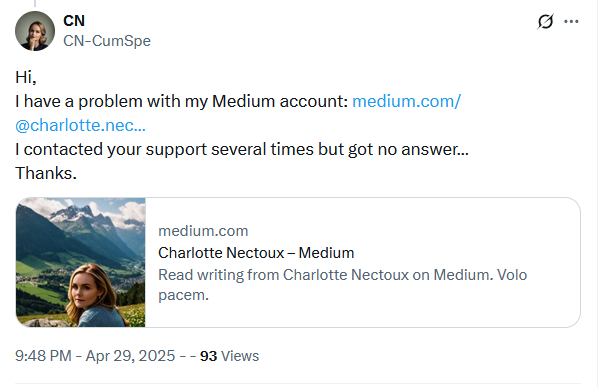Screen dimensions: 603x388
Task: Open the "Charlotte Nectoux – Medium" card title
Action: (256, 253)
